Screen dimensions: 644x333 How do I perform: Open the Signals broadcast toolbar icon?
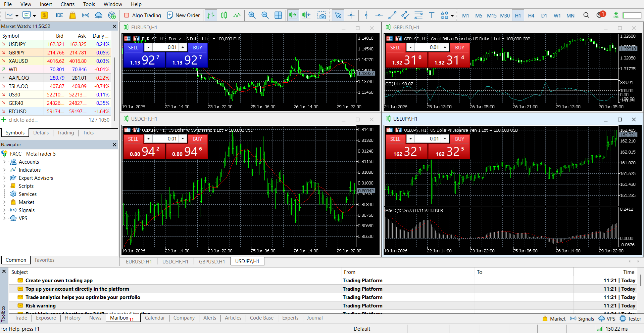pyautogui.click(x=86, y=15)
